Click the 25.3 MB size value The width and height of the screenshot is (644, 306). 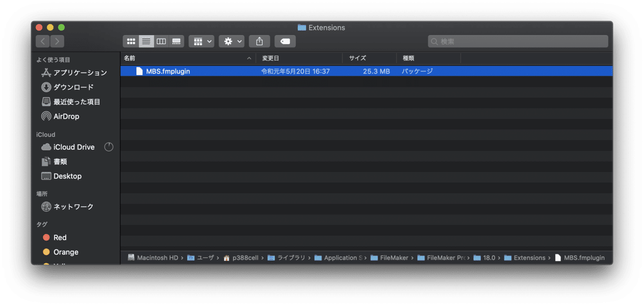[x=376, y=71]
